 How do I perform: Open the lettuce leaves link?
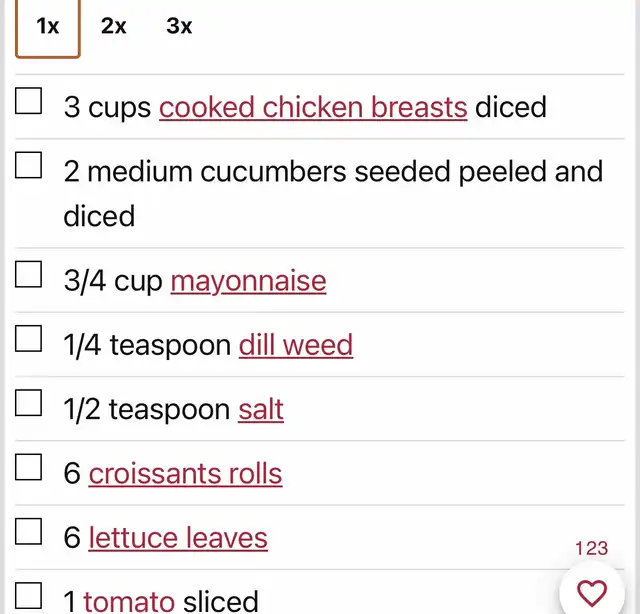tap(178, 538)
